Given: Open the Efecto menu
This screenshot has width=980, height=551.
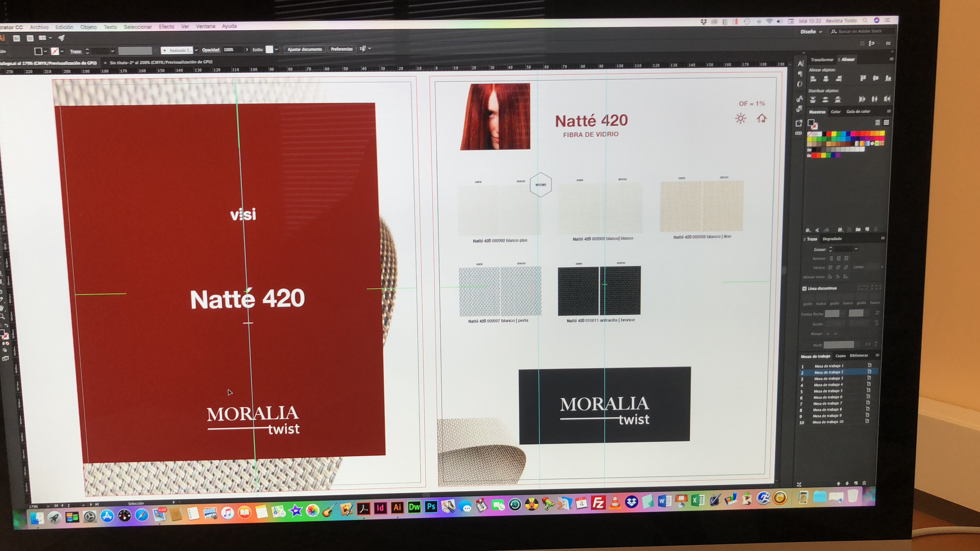Looking at the screenshot, I should (x=166, y=27).
